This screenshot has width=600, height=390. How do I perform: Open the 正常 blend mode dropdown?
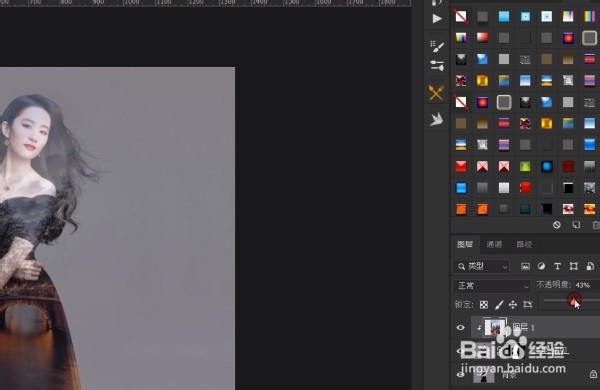pos(492,286)
